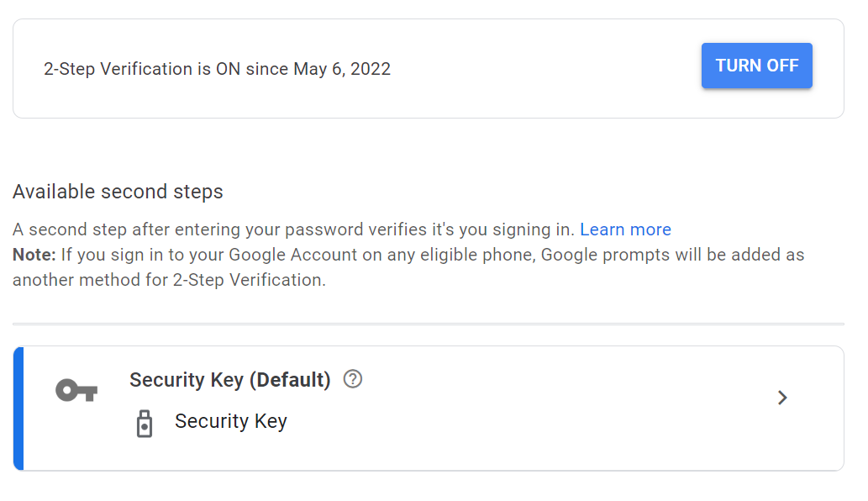Click the Available second steps heading
The height and width of the screenshot is (501, 868).
(x=118, y=192)
